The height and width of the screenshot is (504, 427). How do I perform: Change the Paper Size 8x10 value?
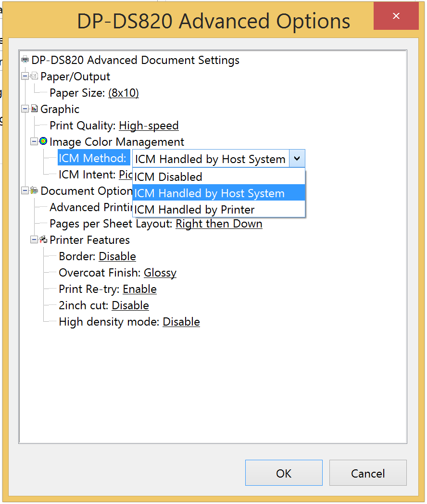124,93
